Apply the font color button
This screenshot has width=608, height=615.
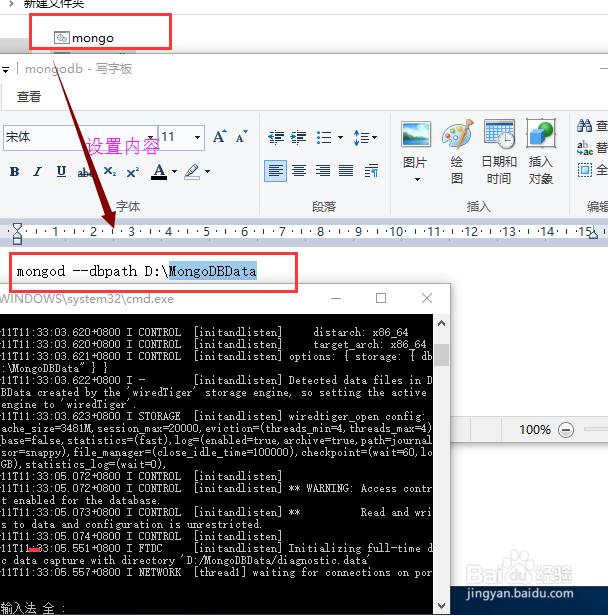[159, 171]
